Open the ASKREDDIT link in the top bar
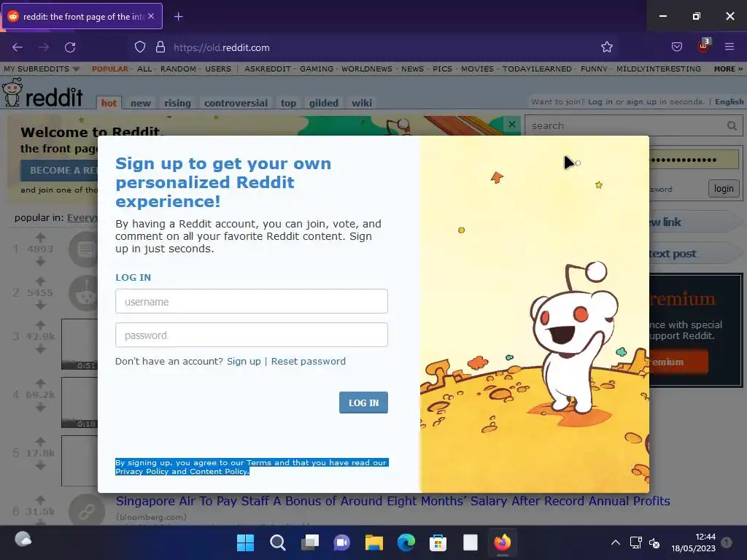 click(x=267, y=69)
